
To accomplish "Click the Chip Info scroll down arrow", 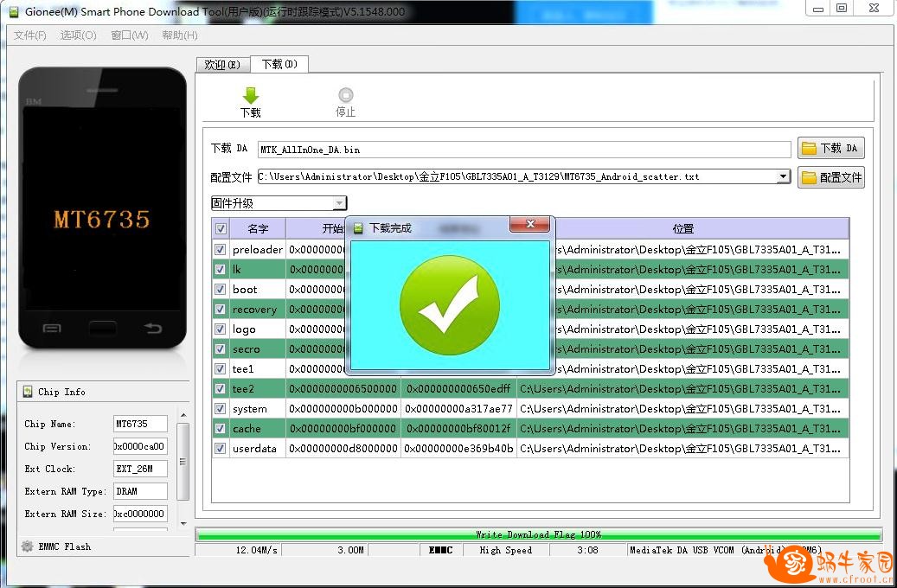I will tap(183, 523).
